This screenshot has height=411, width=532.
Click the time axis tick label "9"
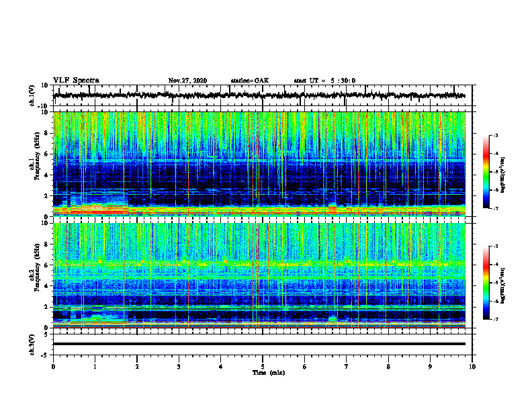tap(430, 367)
